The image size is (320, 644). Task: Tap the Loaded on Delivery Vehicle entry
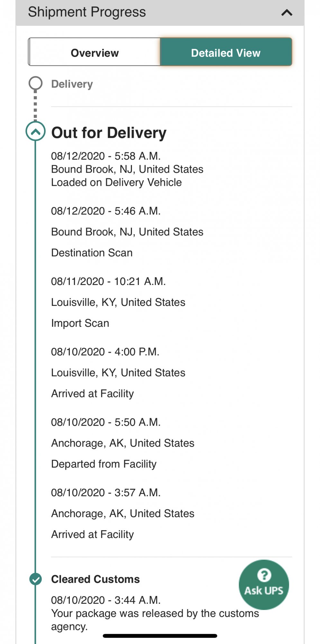coord(116,183)
